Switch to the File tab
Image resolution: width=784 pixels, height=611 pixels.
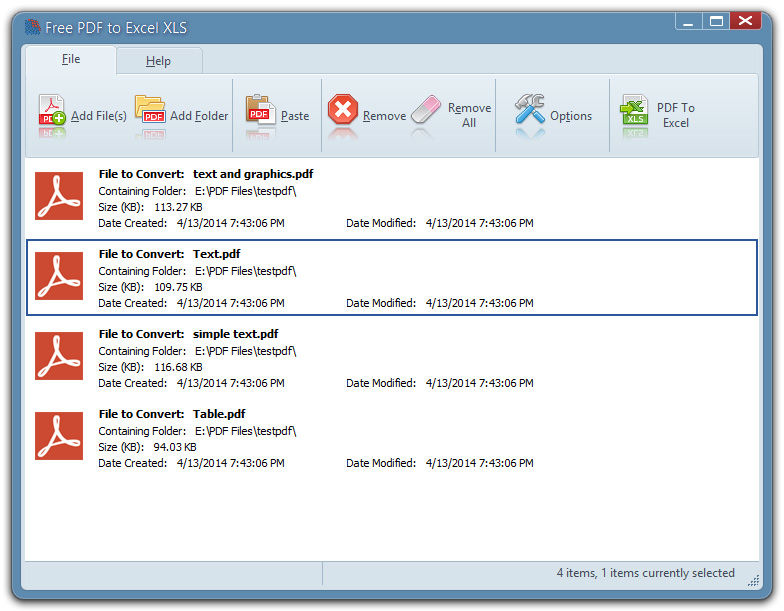click(70, 60)
